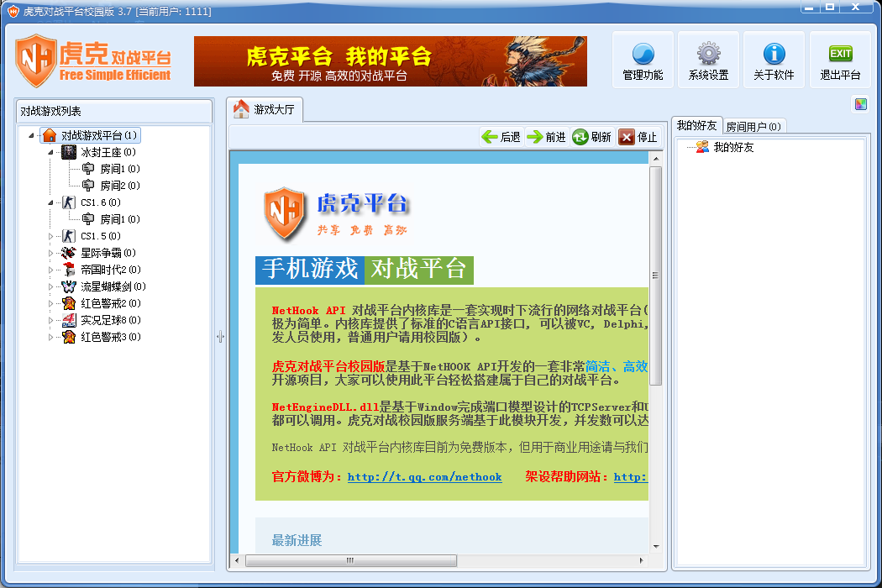Collapse 冰封王座 tree node
Screen dimensions: 882x588
pos(50,153)
